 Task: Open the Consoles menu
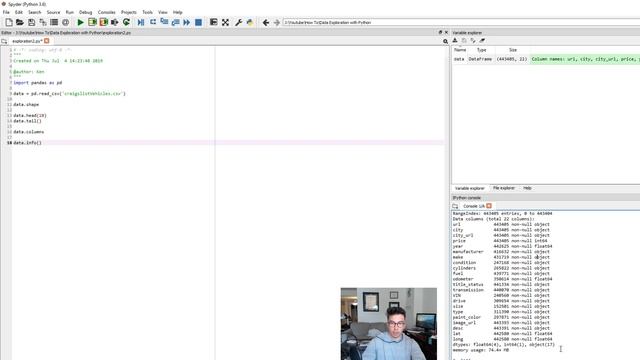tap(107, 12)
